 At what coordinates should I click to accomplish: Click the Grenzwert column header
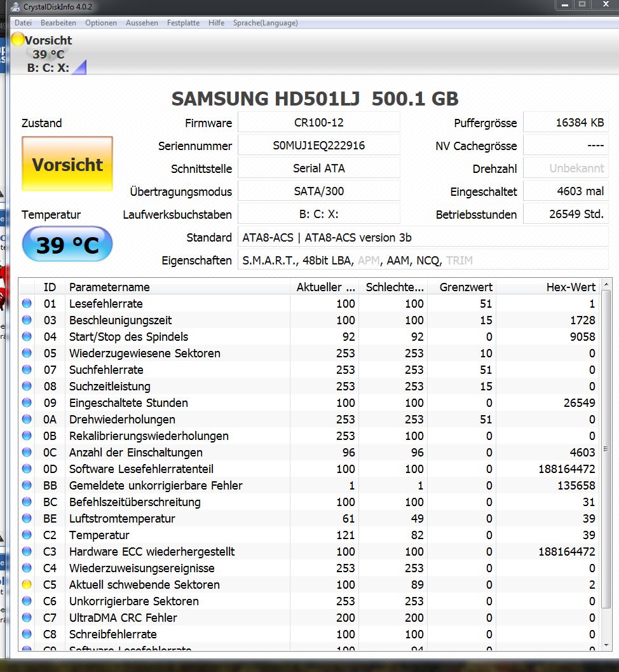click(x=462, y=287)
